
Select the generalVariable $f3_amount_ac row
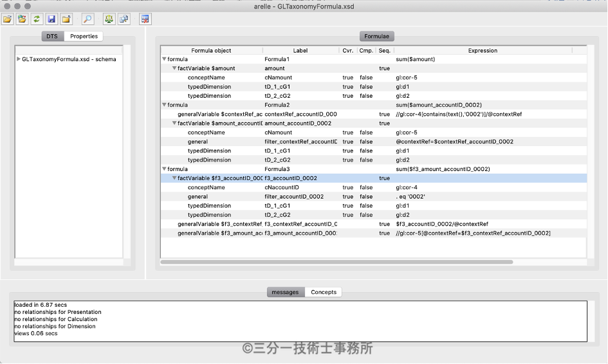pyautogui.click(x=373, y=233)
